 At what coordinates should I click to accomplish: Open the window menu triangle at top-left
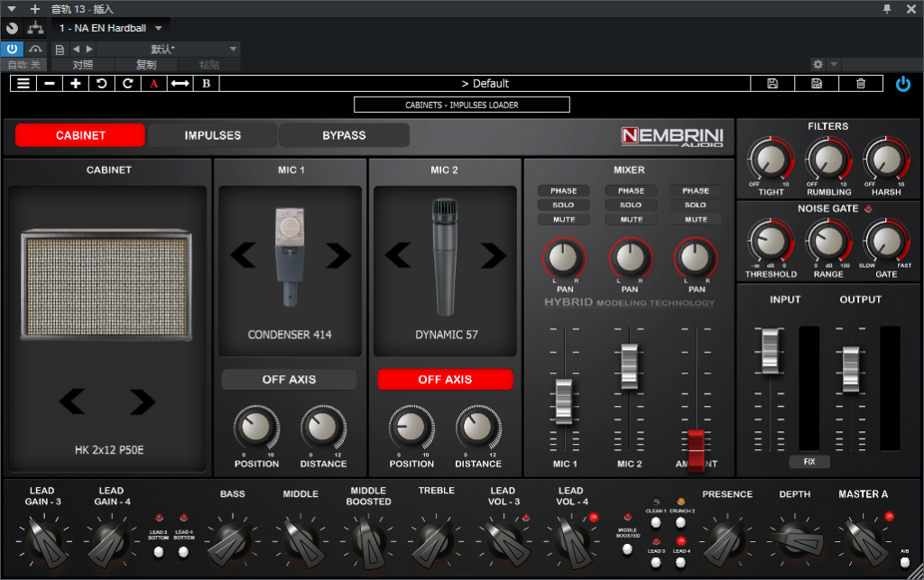tap(12, 9)
